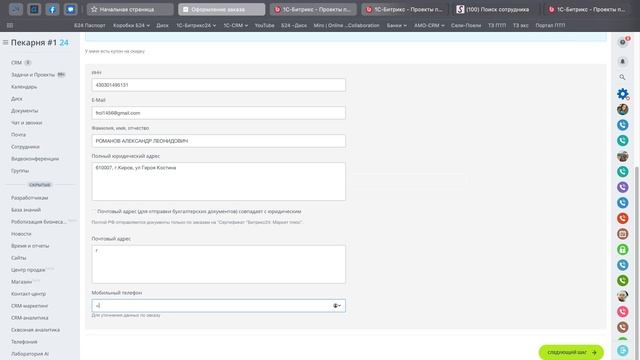Click the teal round icon beside Следующий шаг

[622, 350]
